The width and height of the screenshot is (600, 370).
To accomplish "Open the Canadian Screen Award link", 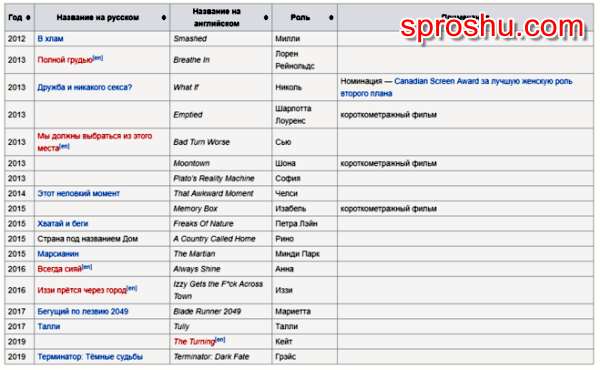I will pyautogui.click(x=436, y=81).
